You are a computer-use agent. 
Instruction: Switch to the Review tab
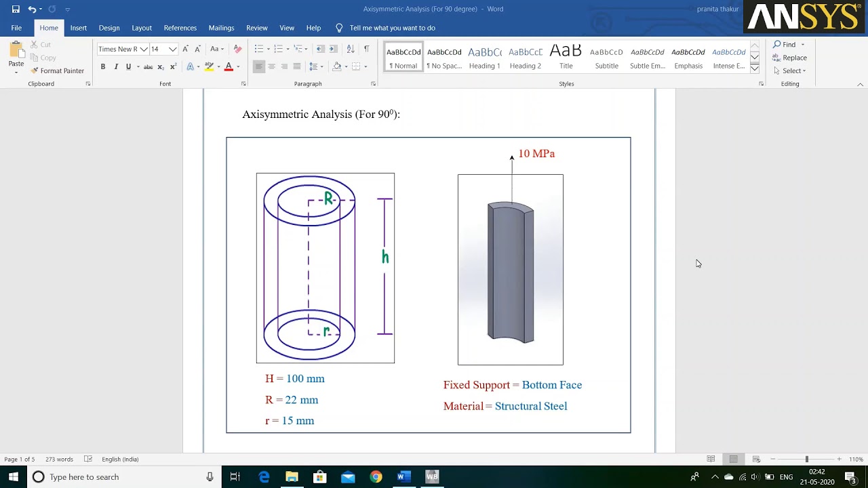[257, 28]
